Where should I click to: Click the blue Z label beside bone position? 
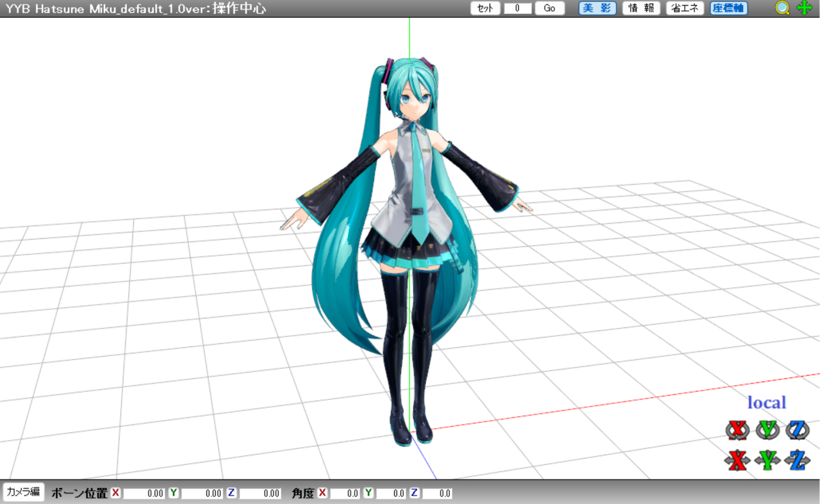[x=231, y=493]
